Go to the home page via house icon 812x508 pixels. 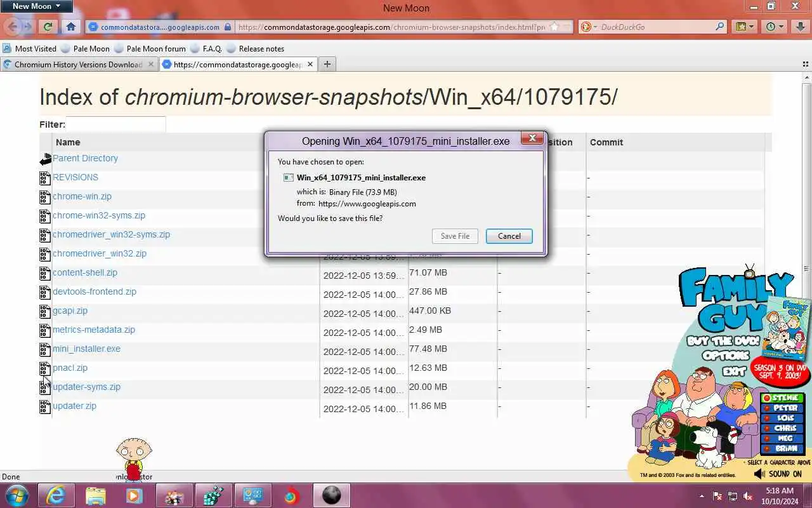(x=71, y=27)
